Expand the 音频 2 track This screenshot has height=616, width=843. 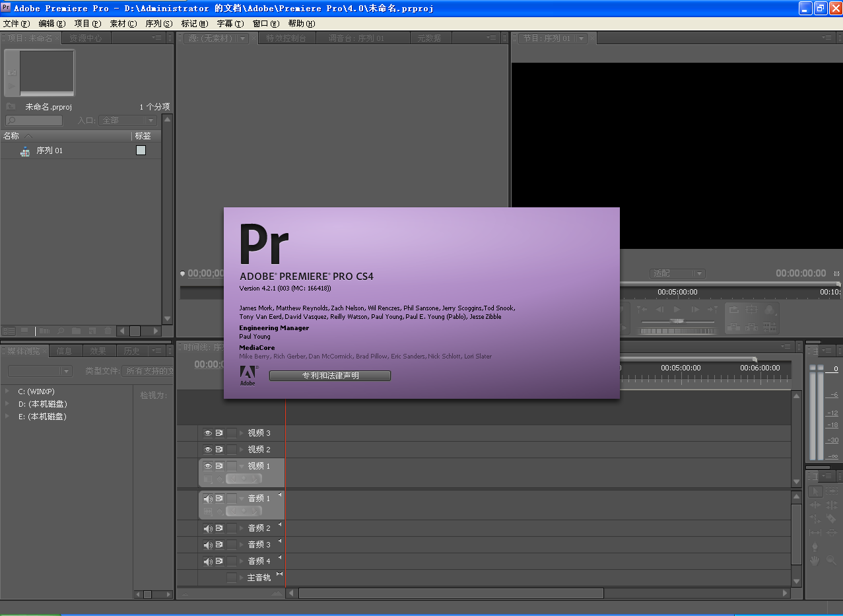click(x=242, y=528)
